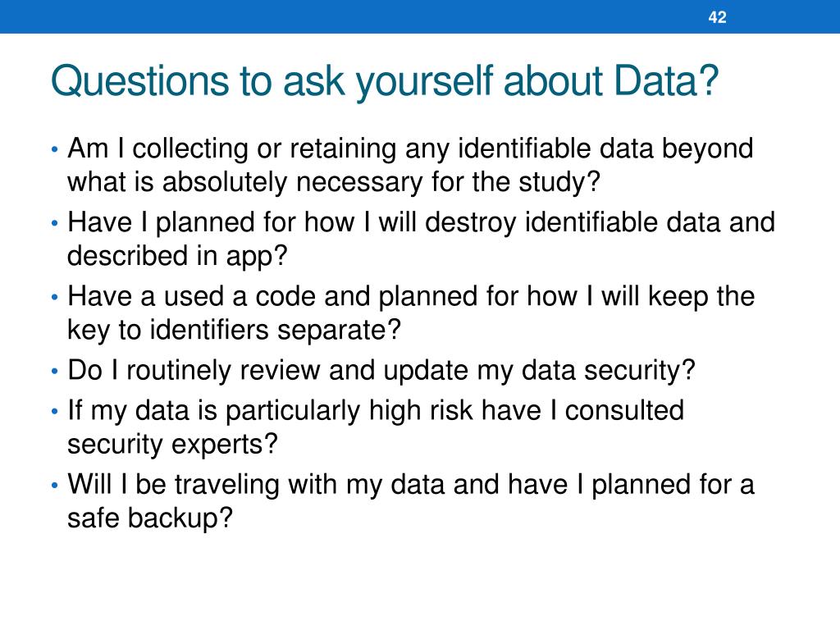Click the line 'key to identifiers separate?'
Viewport: 840px width, 630px height.
pos(234,330)
